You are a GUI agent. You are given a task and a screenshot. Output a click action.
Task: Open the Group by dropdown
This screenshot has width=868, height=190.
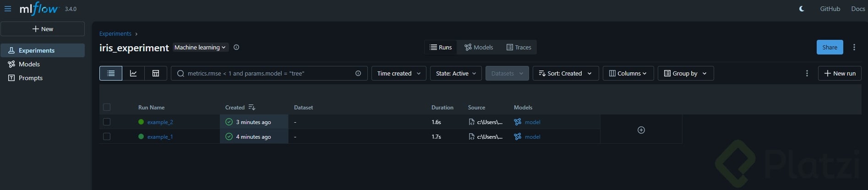[x=685, y=73]
